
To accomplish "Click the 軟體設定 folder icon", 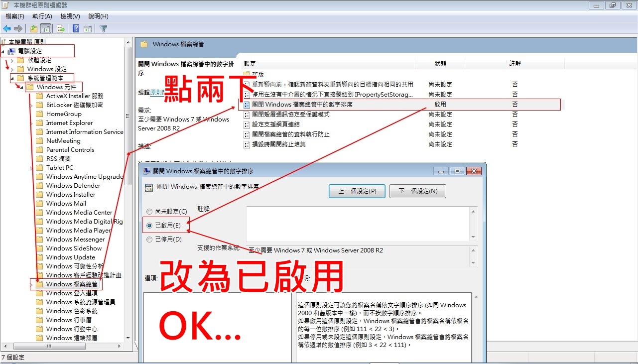I will (20, 60).
